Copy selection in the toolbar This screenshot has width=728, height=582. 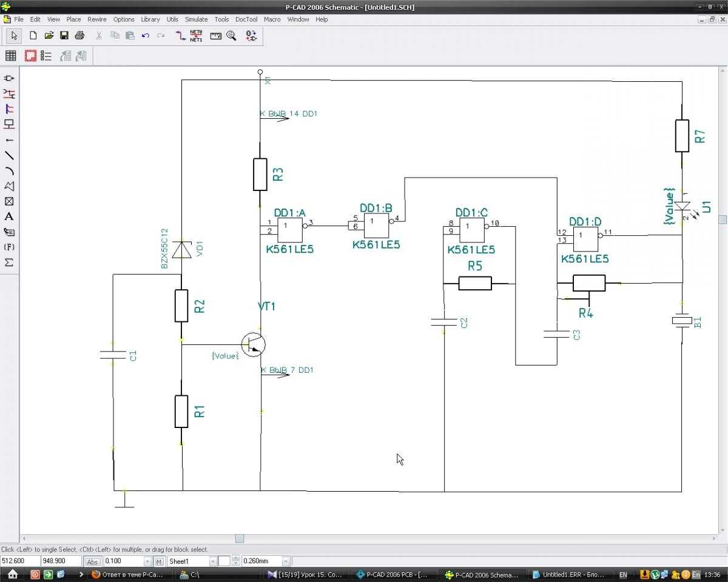tap(115, 36)
